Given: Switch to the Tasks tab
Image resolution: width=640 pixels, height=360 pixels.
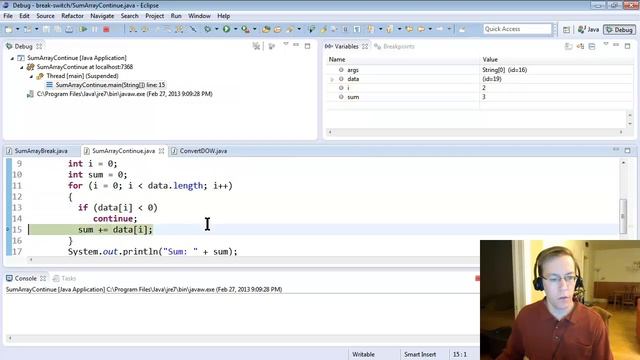Looking at the screenshot, I should (x=64, y=278).
